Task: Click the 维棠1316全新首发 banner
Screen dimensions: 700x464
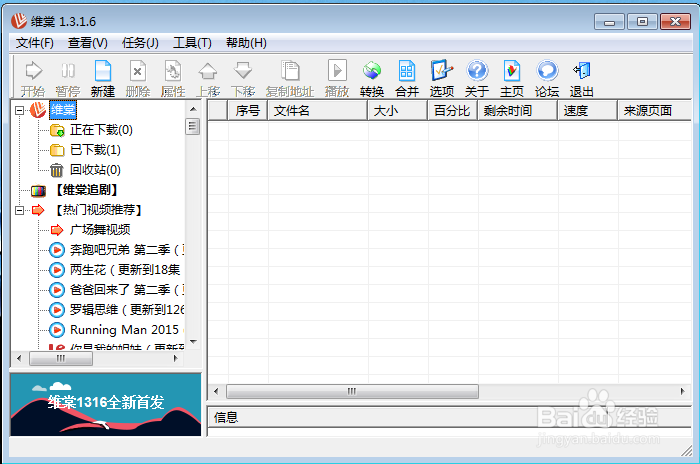Action: [105, 404]
